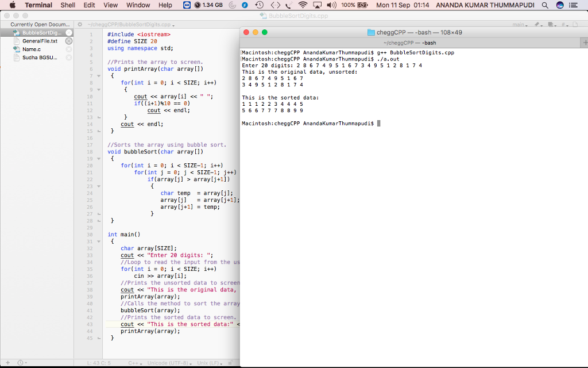Click the "#include <iostream>" line in editor

pos(139,34)
